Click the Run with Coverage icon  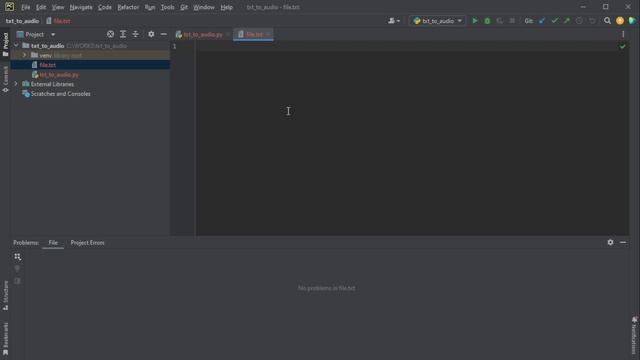pos(500,20)
